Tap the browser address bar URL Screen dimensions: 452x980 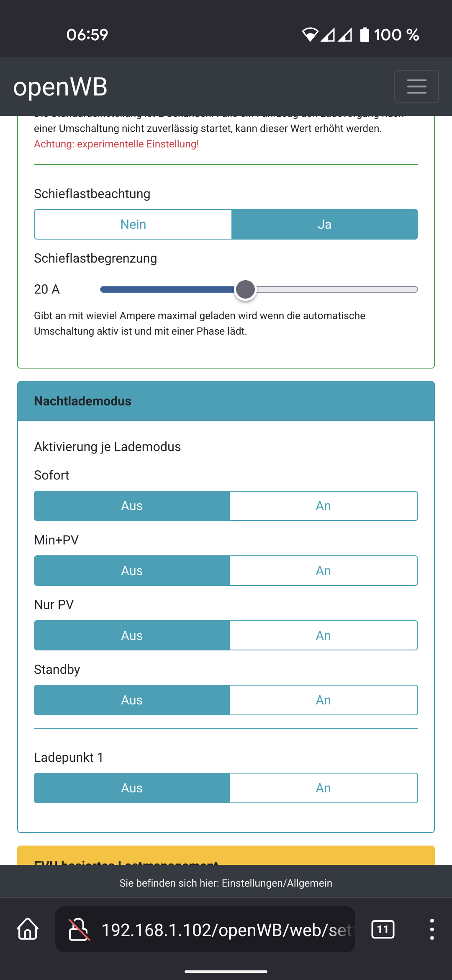coord(226,930)
